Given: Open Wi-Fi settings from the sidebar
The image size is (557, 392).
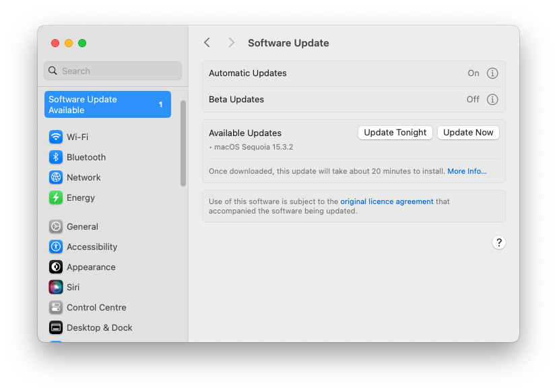Looking at the screenshot, I should point(56,137).
